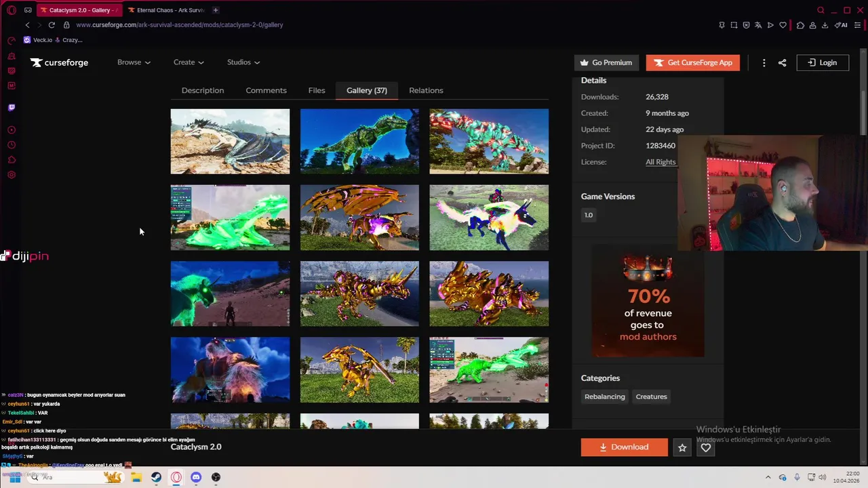Open Discord from the Windows taskbar
The width and height of the screenshot is (868, 488).
click(196, 477)
